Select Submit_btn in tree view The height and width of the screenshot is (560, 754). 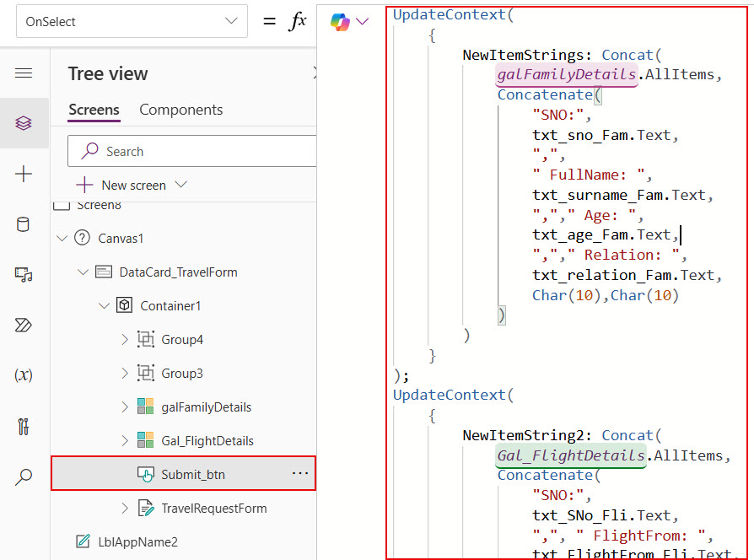tap(183, 473)
